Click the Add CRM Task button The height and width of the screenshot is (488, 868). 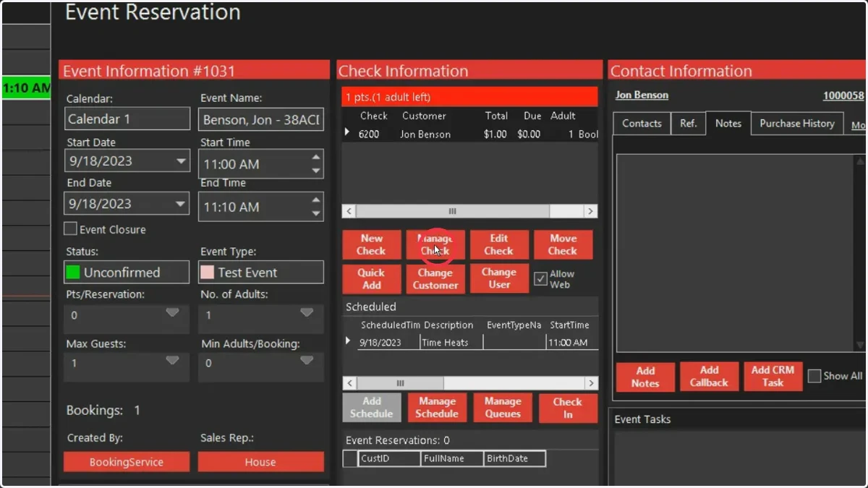pyautogui.click(x=773, y=377)
